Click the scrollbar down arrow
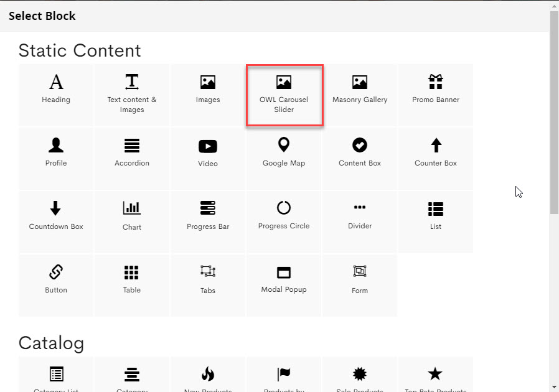This screenshot has height=392, width=559. 554,387
